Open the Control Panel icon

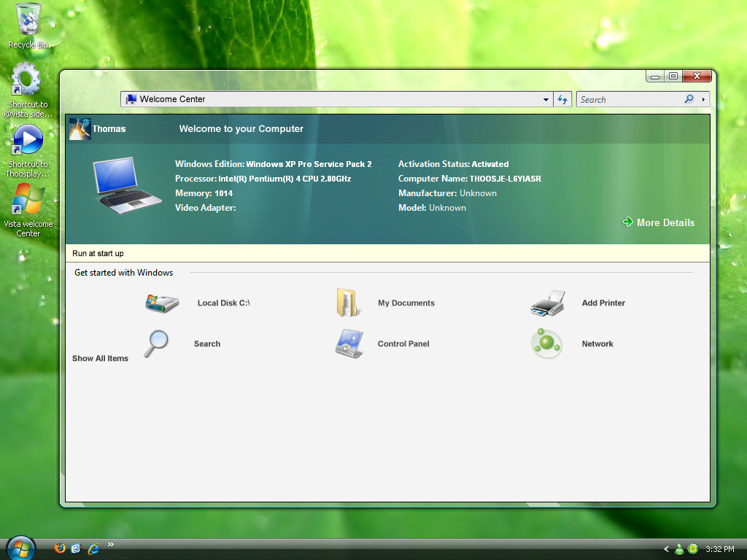point(349,343)
